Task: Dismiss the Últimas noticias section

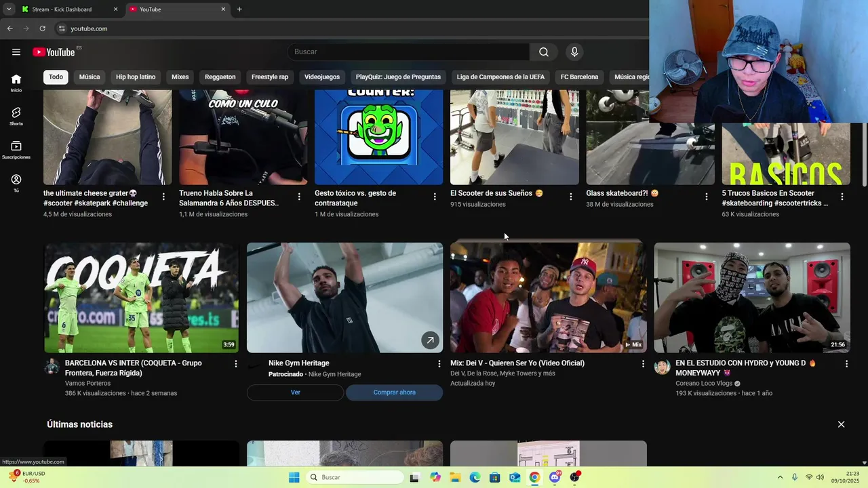Action: 841,424
